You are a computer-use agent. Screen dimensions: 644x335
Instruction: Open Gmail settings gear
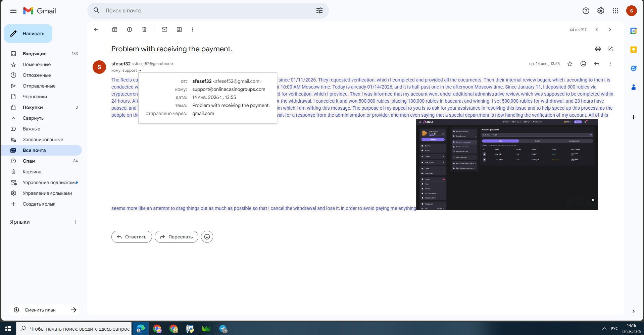(x=600, y=11)
